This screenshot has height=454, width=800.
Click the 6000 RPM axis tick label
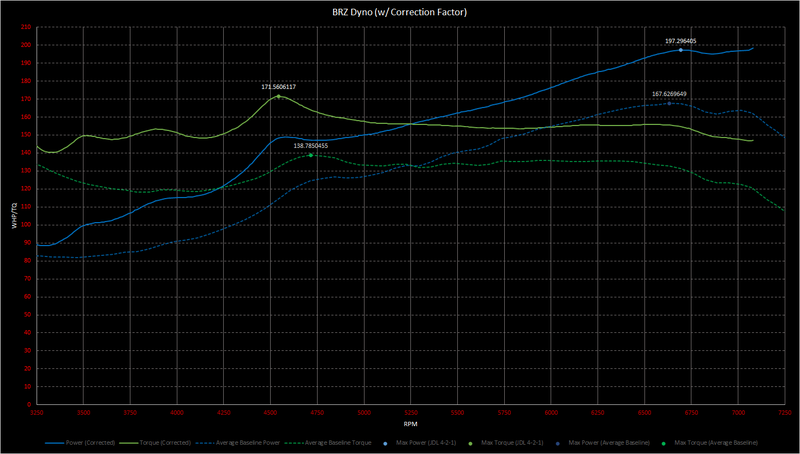551,412
